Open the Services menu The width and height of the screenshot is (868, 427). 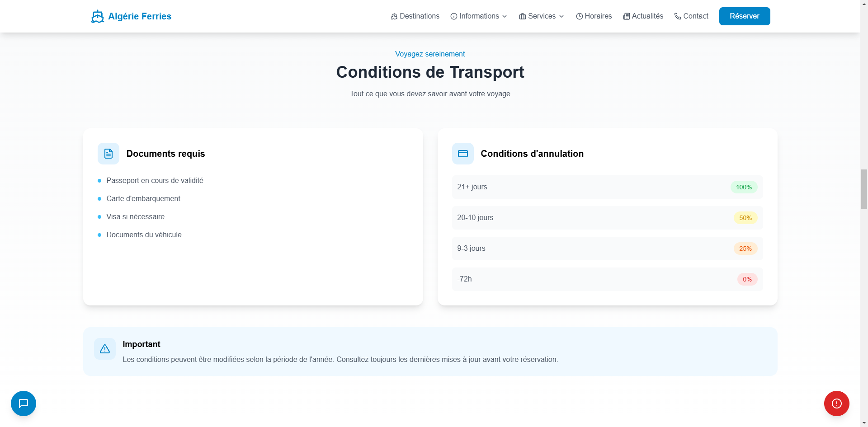tap(542, 16)
